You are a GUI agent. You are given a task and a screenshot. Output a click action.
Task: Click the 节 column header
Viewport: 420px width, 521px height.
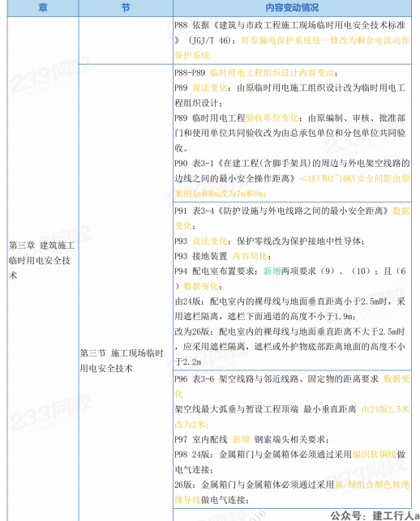pos(126,7)
